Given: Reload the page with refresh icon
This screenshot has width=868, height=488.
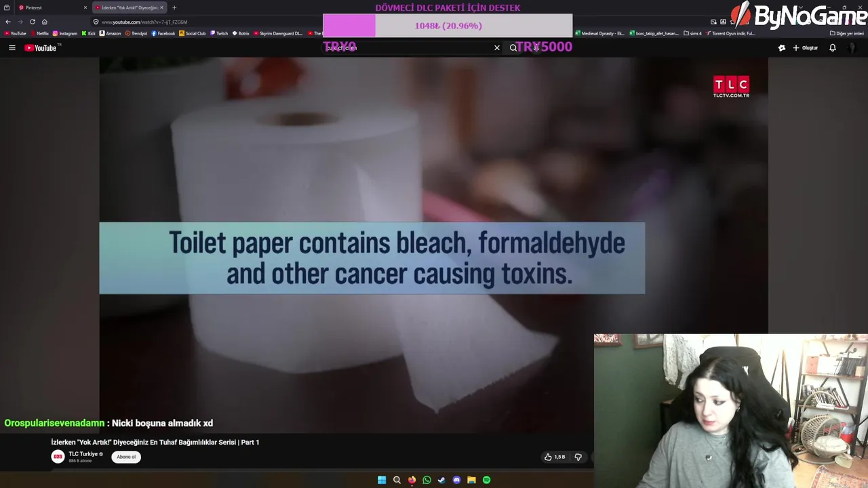Looking at the screenshot, I should 32,22.
